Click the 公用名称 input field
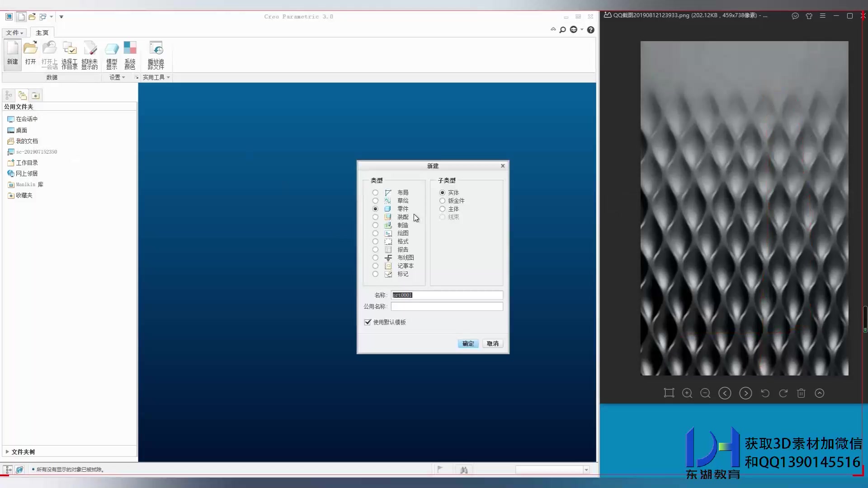868x488 pixels. coord(447,306)
